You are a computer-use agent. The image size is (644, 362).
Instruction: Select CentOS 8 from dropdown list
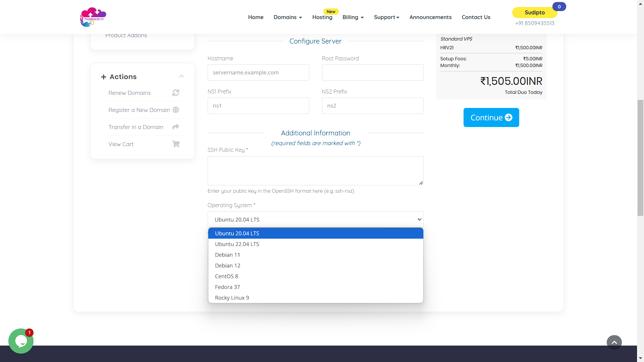227,276
